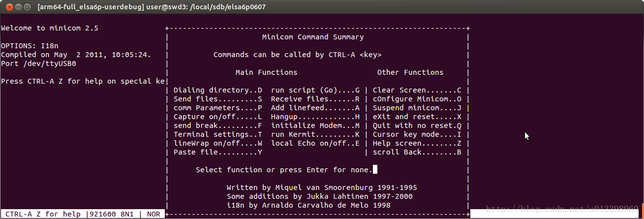Screen dimensions: 644x219
Task: Select 'eXit and reset.....X' entry
Action: point(417,117)
